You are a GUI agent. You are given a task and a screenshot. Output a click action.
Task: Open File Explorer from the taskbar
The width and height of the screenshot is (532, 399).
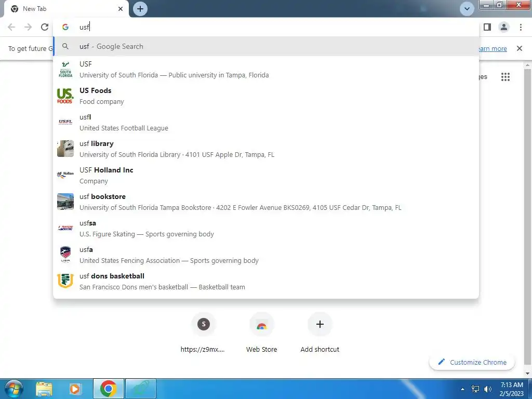pyautogui.click(x=44, y=389)
